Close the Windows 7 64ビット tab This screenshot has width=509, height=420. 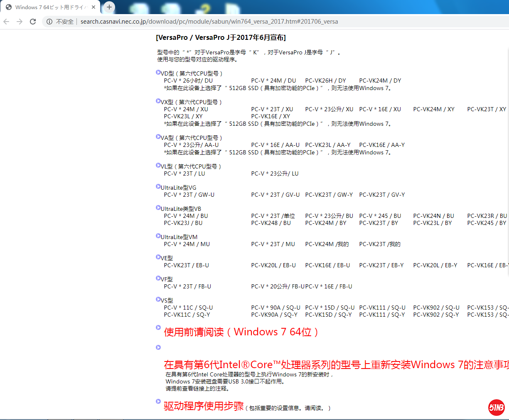pyautogui.click(x=93, y=7)
